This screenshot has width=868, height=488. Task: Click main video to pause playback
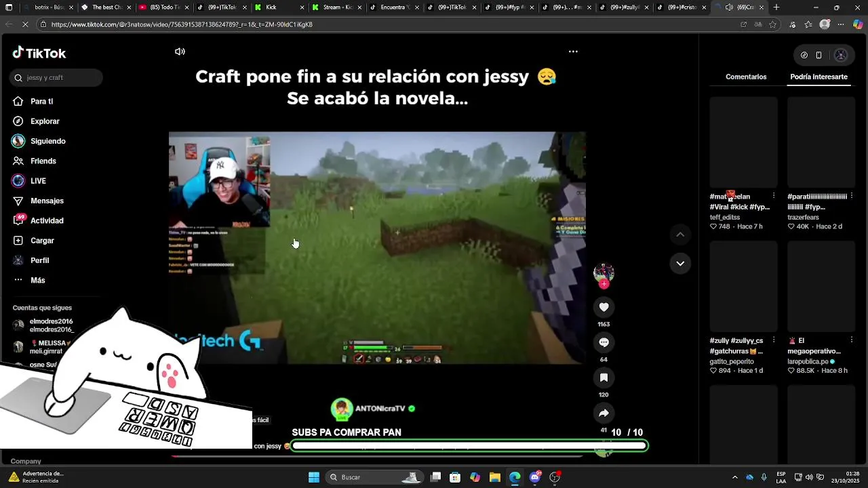coord(377,247)
